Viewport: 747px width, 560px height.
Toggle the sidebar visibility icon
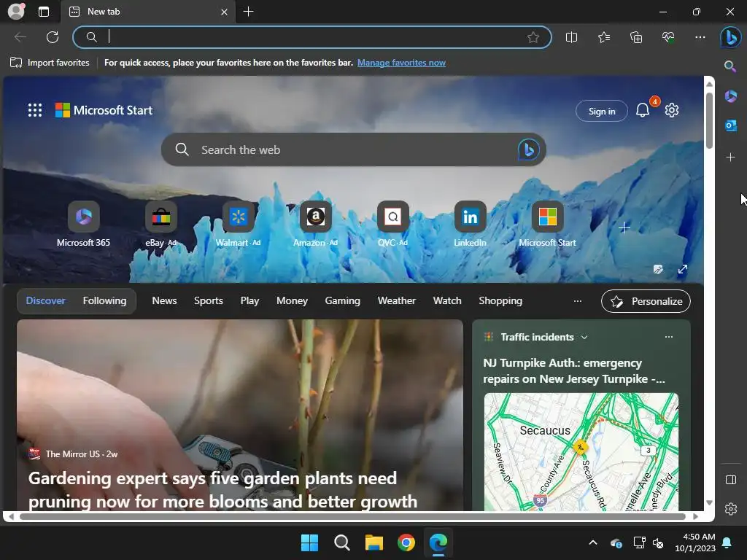point(730,480)
